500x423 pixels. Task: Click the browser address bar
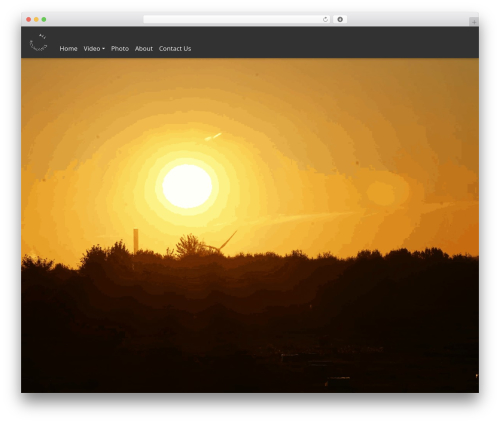(x=237, y=19)
